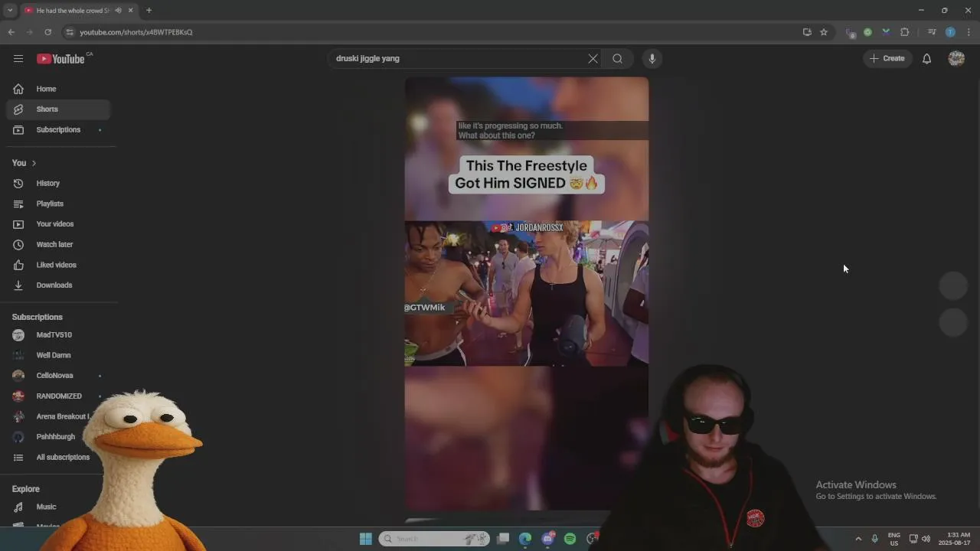The image size is (980, 551).
Task: Go to the next Short arrow button
Action: pos(954,322)
